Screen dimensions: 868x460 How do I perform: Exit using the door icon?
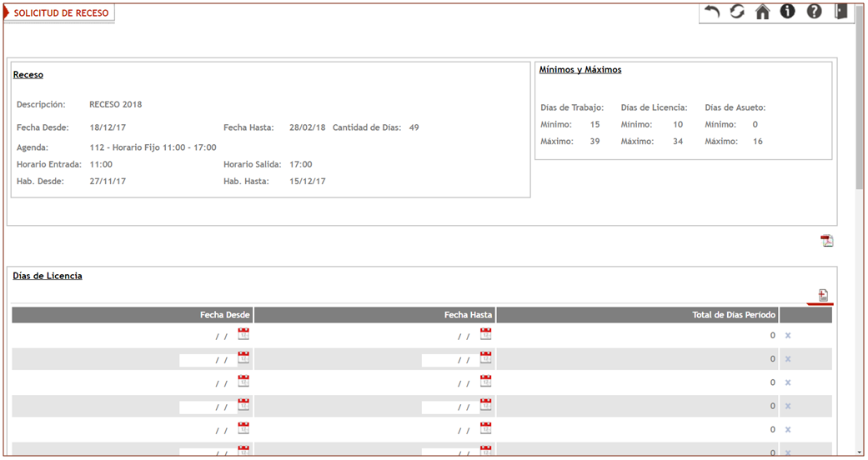840,12
